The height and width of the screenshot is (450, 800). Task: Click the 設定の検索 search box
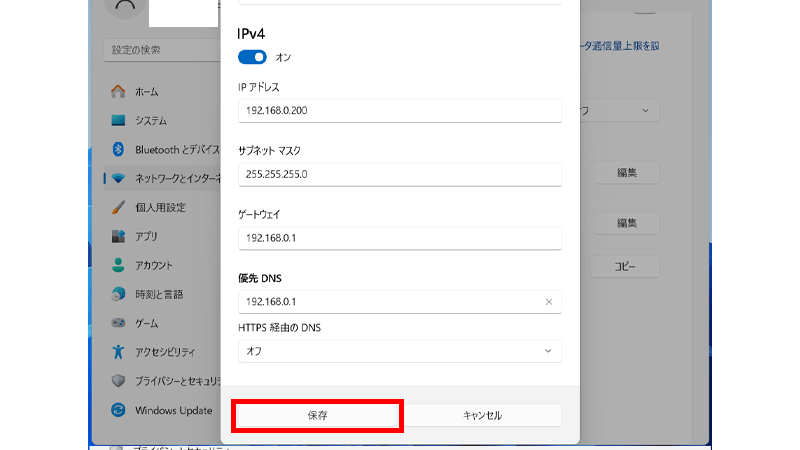(162, 50)
